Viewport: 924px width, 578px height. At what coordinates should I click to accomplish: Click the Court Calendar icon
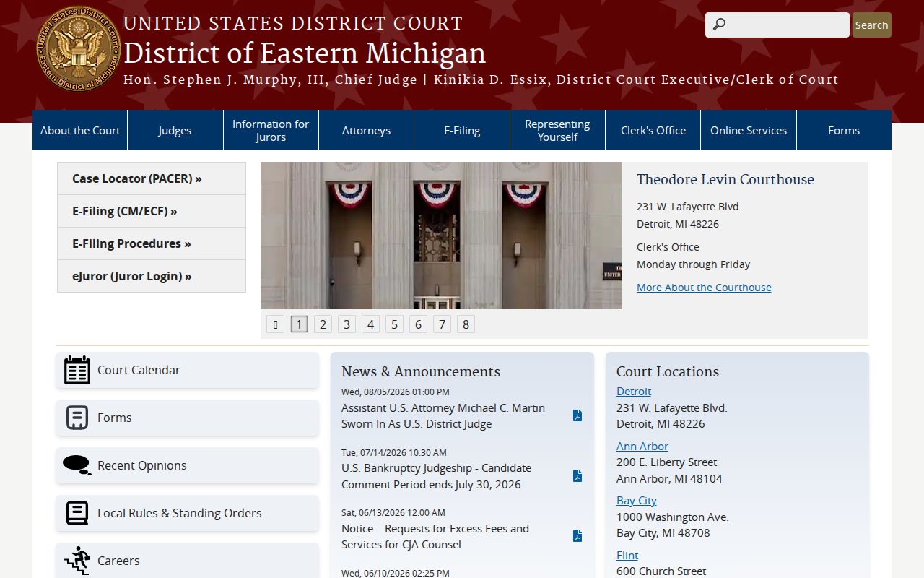[x=77, y=370]
